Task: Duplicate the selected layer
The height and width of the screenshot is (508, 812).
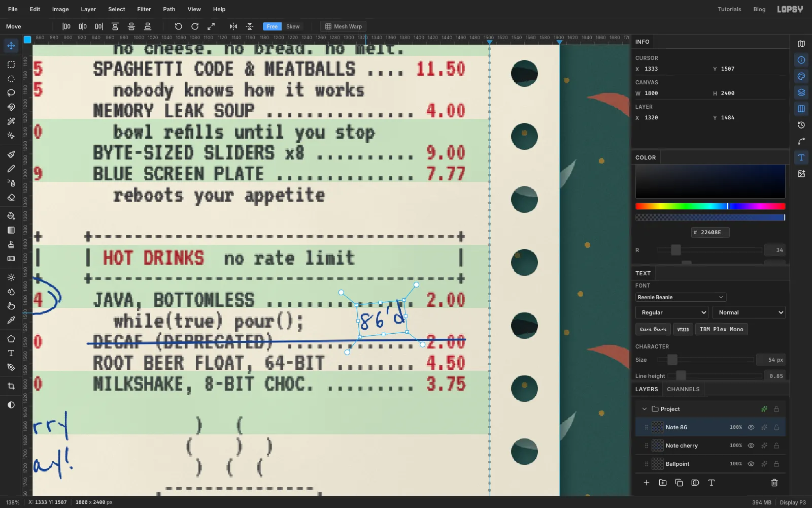Action: coord(679,483)
